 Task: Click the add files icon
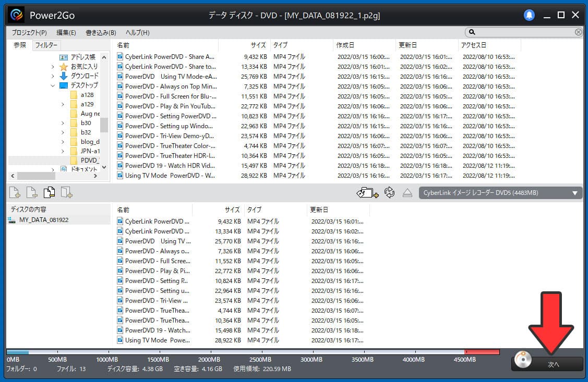(15, 192)
